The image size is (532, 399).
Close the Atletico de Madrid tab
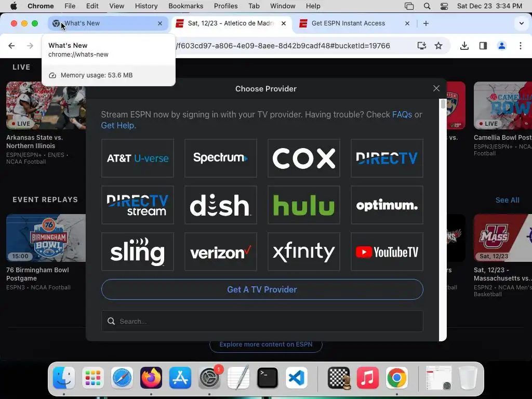pyautogui.click(x=284, y=23)
